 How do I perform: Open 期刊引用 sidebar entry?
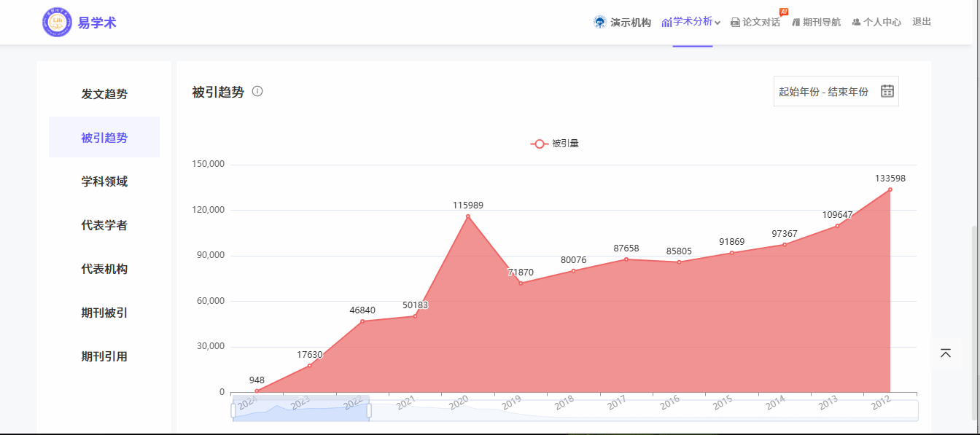point(104,356)
